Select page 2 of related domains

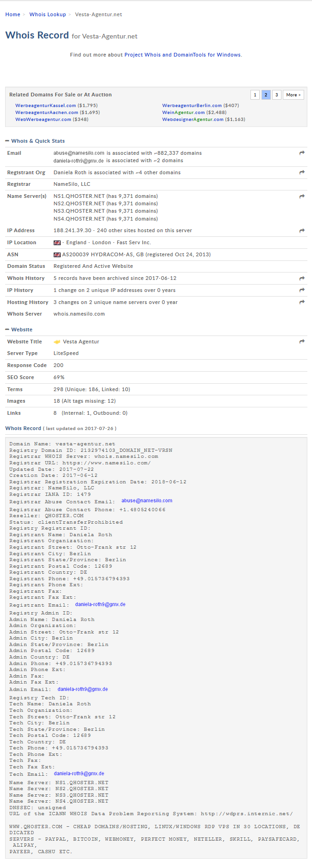(266, 95)
